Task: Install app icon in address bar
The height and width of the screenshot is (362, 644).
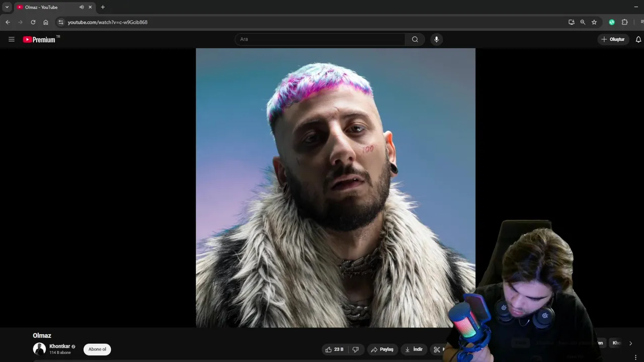Action: click(571, 22)
